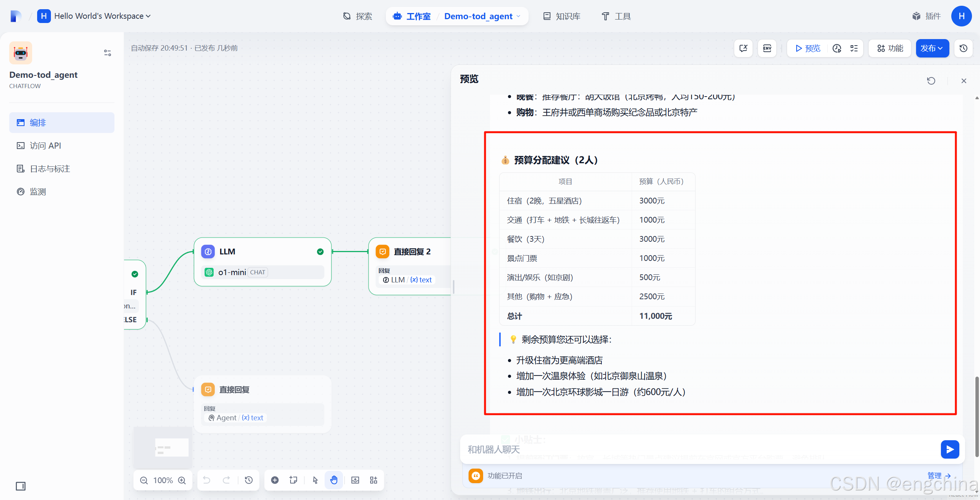Select the pointer mode cursor icon
The width and height of the screenshot is (980, 500).
315,480
